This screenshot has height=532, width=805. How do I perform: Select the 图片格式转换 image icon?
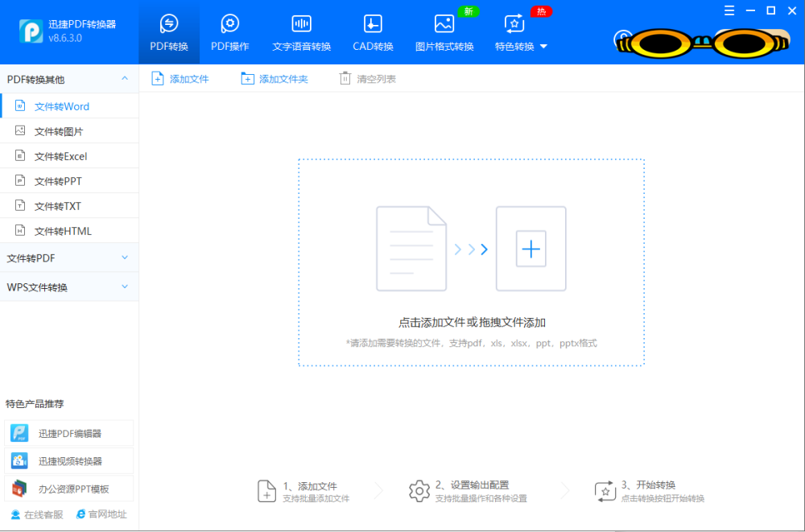tap(444, 23)
